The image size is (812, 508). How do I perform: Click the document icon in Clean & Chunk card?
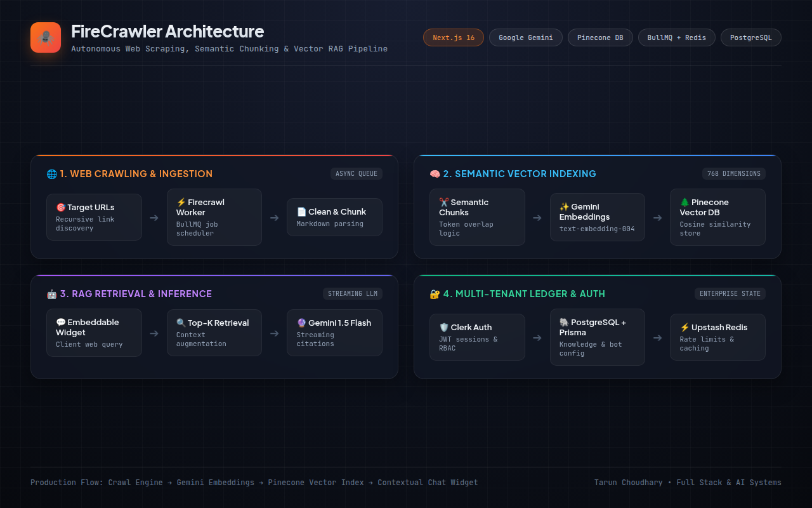tap(301, 212)
